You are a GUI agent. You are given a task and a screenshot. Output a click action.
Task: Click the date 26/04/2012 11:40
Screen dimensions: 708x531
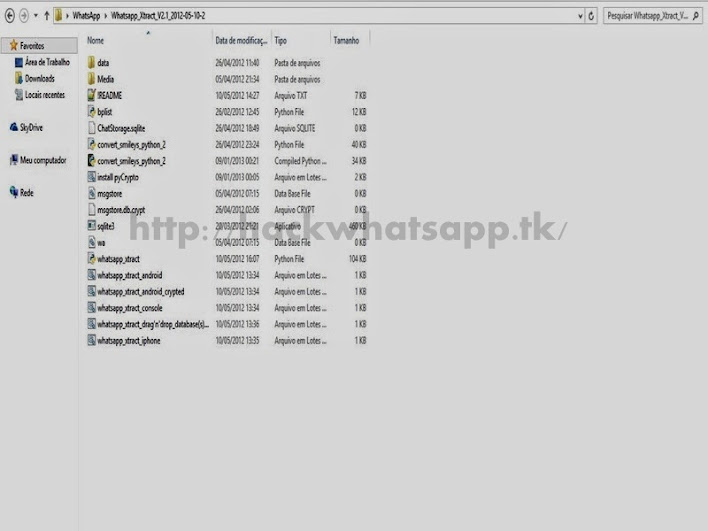coord(238,63)
